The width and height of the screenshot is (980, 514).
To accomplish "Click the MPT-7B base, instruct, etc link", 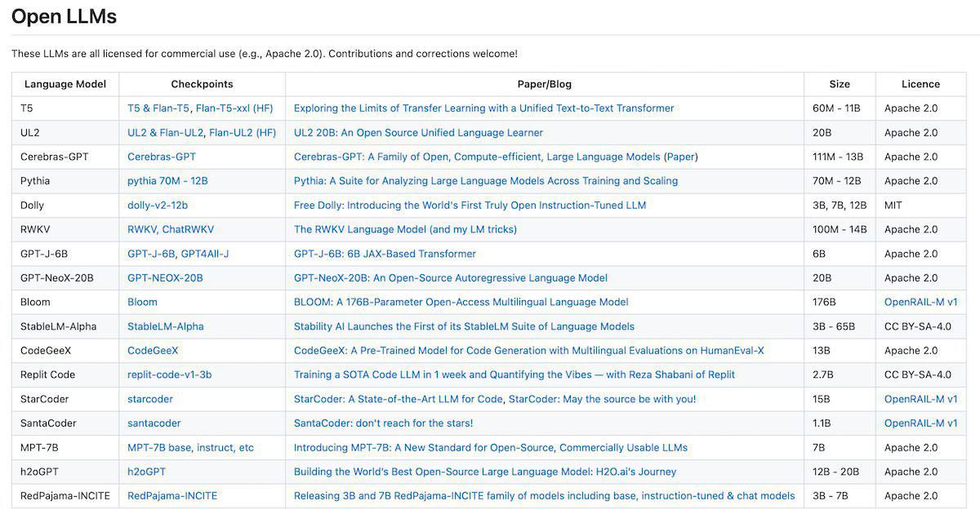I will [190, 448].
